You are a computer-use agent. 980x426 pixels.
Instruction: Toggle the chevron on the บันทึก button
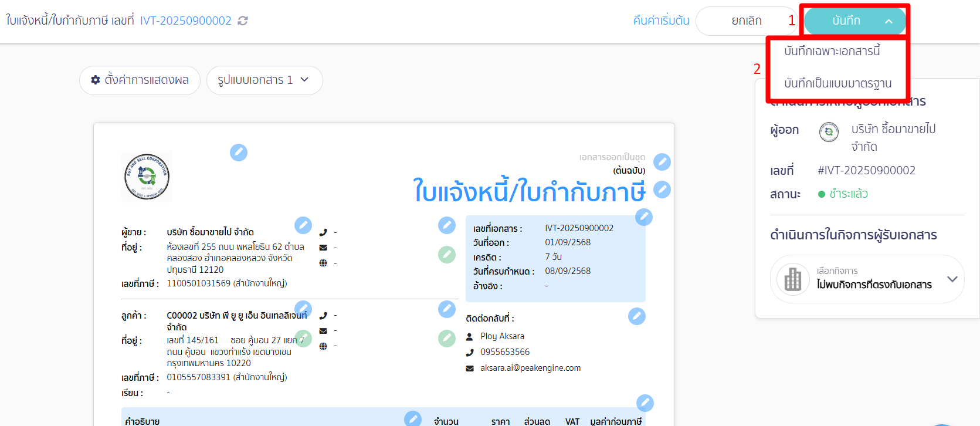point(889,21)
